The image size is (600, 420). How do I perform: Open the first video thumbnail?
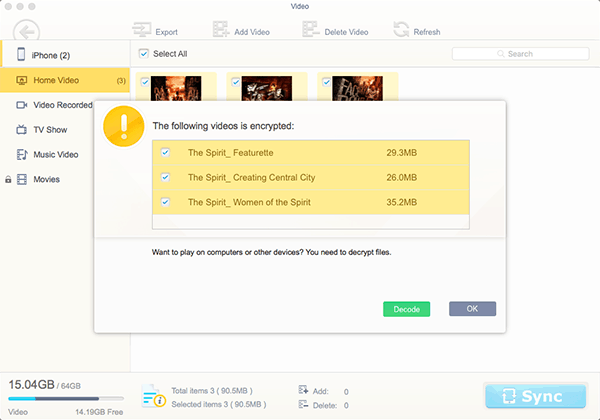pyautogui.click(x=176, y=88)
